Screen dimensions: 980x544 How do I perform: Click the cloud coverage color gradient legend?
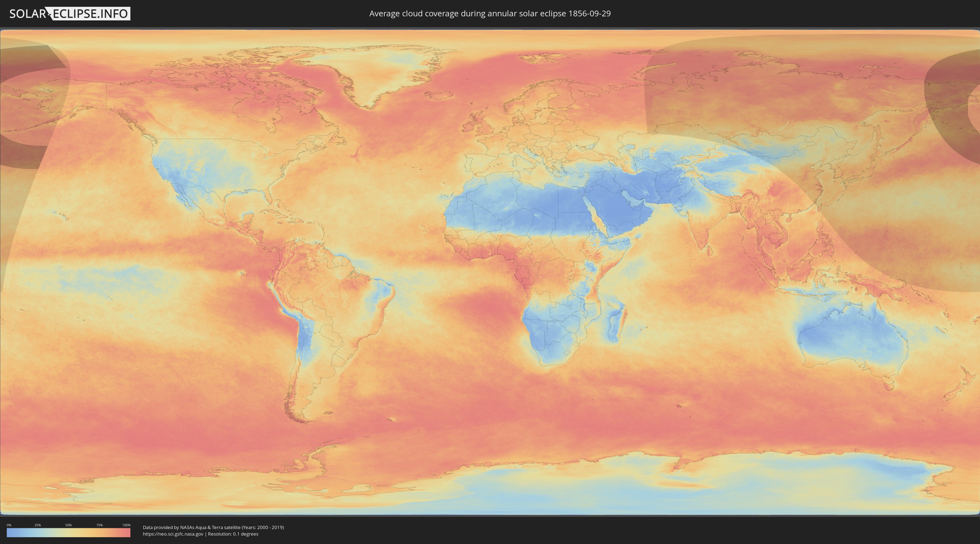coord(69,533)
